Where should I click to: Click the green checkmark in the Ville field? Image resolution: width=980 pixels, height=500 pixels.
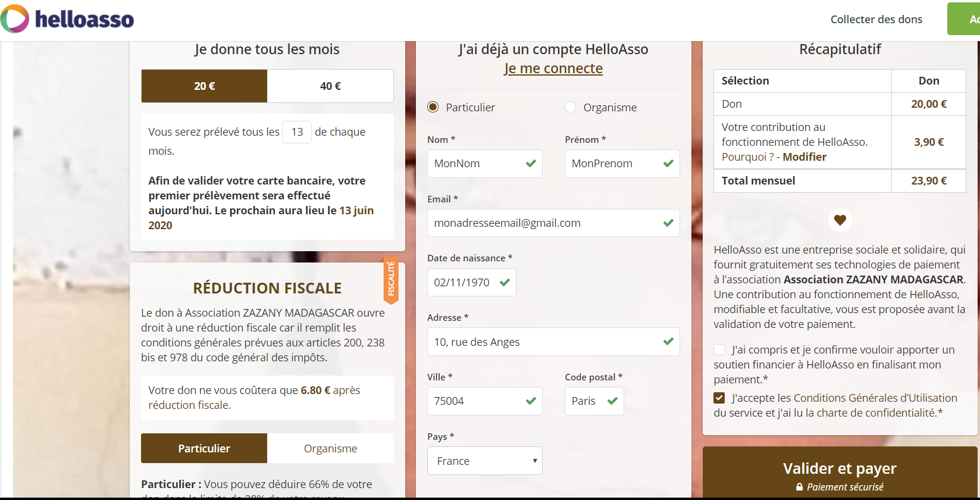coord(531,401)
